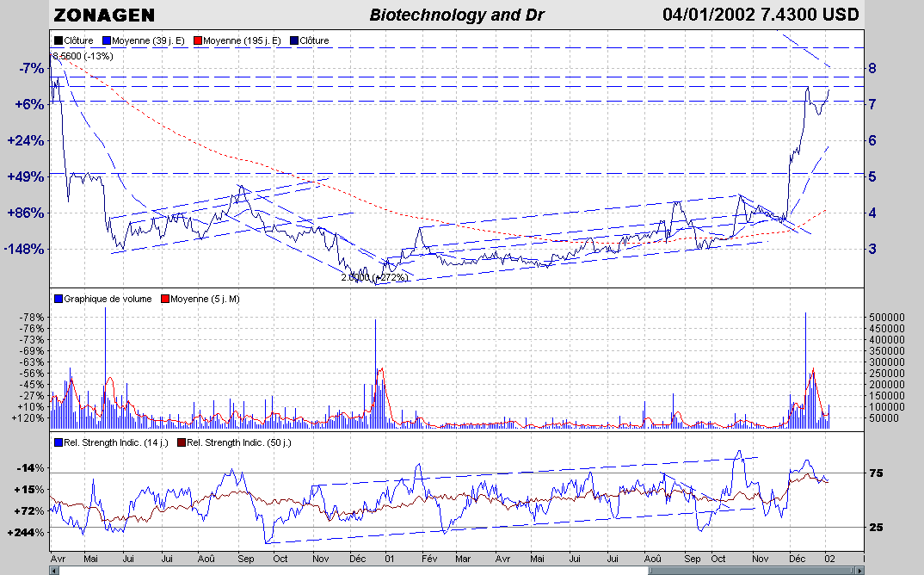This screenshot has width=924, height=575.
Task: Click the red Moyenne (5 j. M) swatch
Action: pyautogui.click(x=165, y=299)
